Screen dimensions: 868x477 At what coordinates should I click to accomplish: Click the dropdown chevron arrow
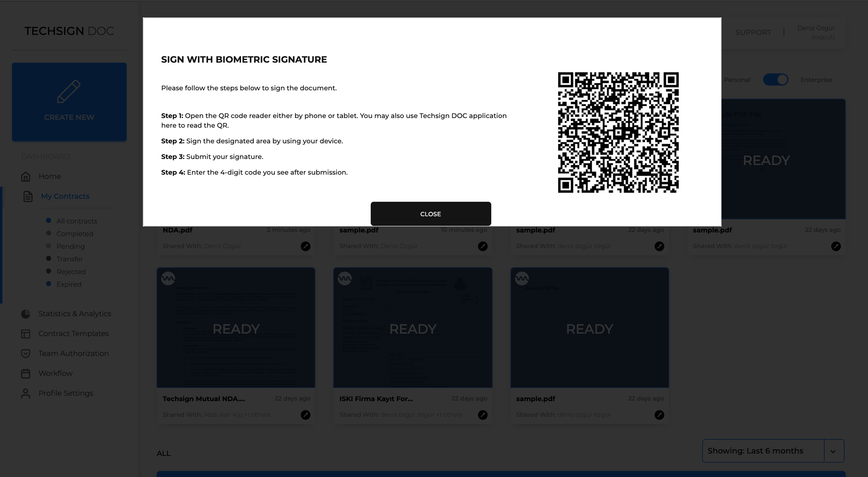(833, 451)
